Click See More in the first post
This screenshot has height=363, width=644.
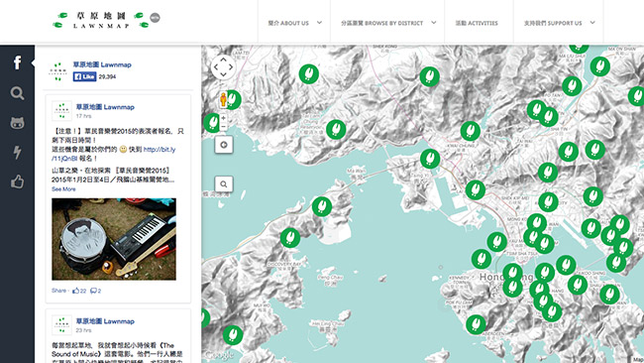pos(63,189)
